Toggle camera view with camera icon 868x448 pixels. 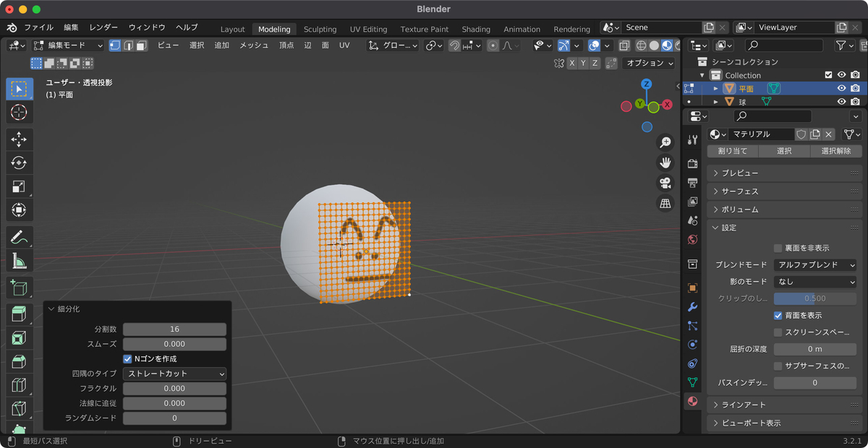click(665, 183)
